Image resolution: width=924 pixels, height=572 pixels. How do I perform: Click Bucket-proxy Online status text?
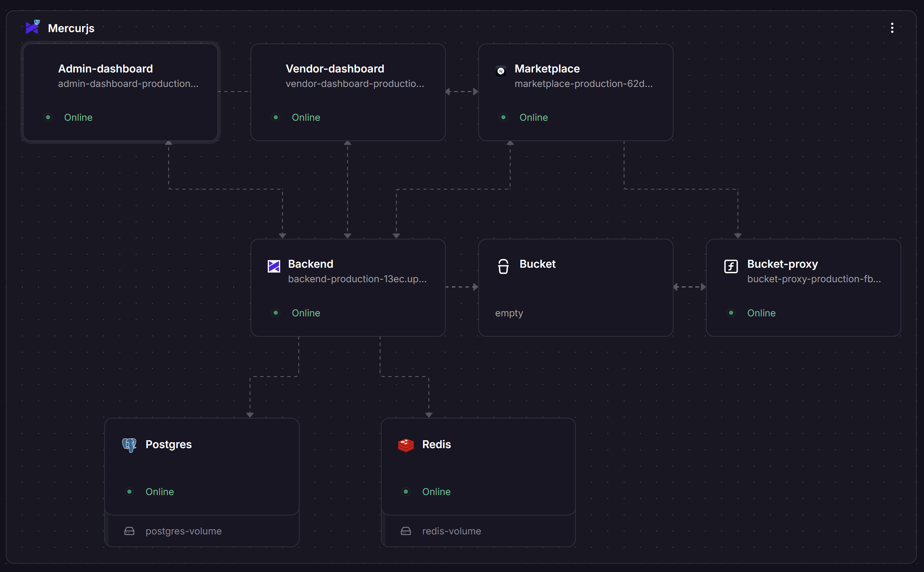(x=761, y=313)
